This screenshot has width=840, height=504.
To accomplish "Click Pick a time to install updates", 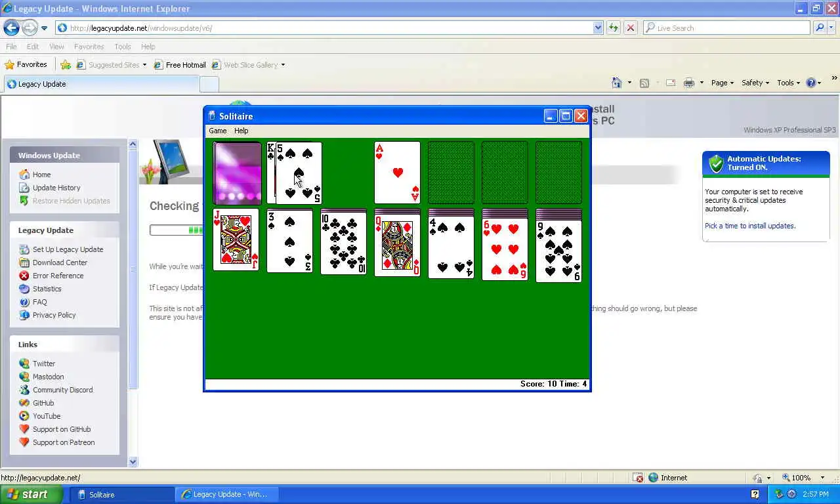I will point(750,226).
